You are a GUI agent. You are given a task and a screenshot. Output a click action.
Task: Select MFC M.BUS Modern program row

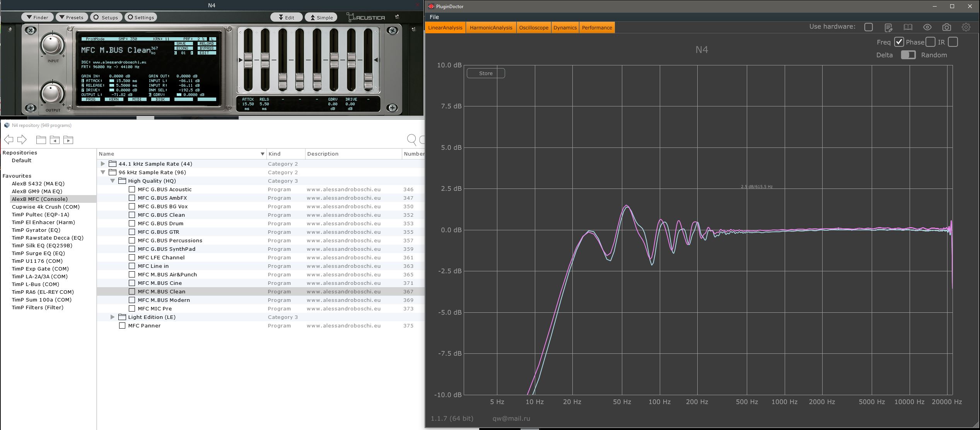tap(164, 300)
